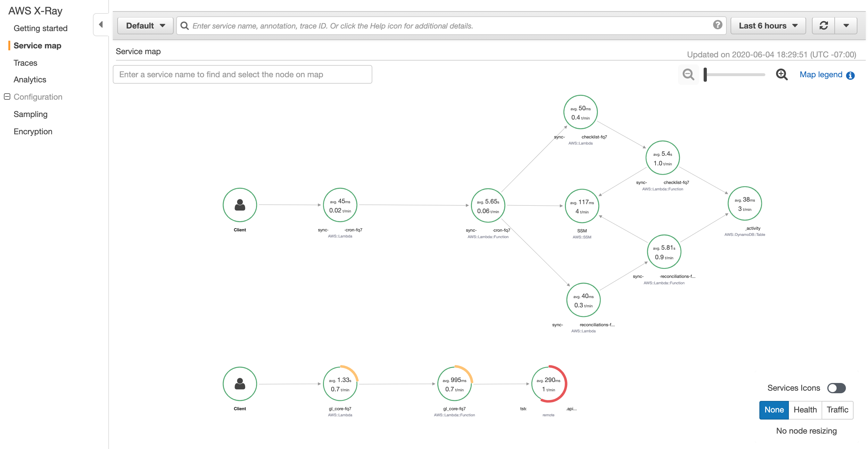Select the sync-checklist-fq7 Lambda node avg 50ms

tap(580, 112)
